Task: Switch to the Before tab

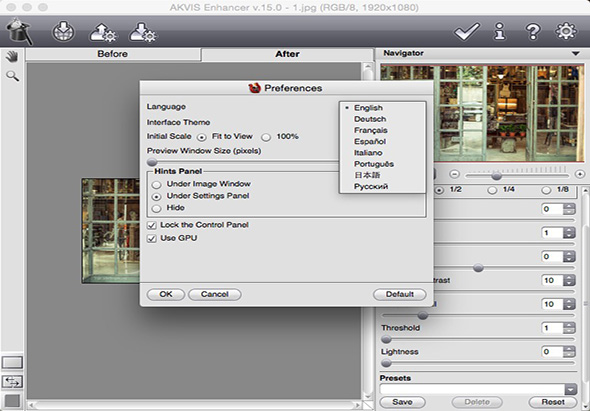Action: click(113, 54)
